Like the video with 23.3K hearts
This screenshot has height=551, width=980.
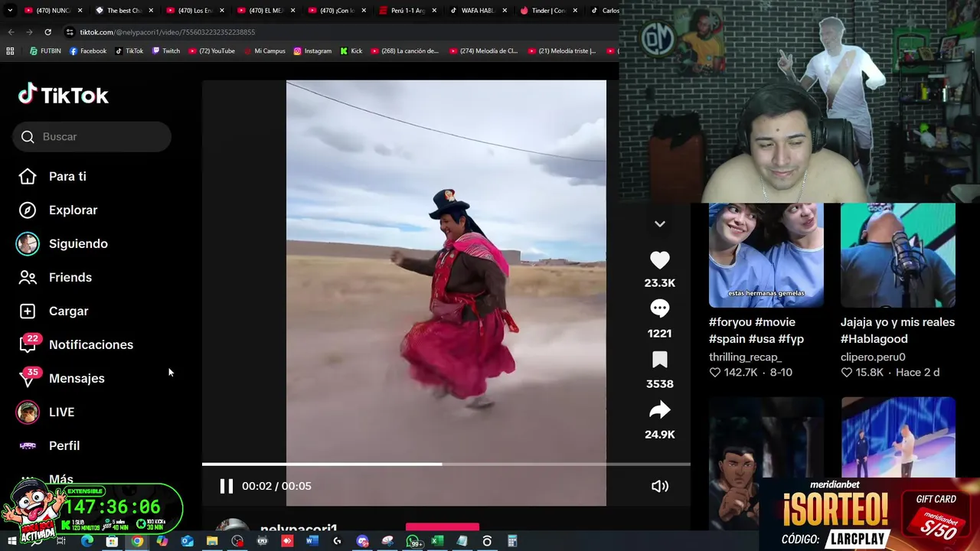click(659, 260)
